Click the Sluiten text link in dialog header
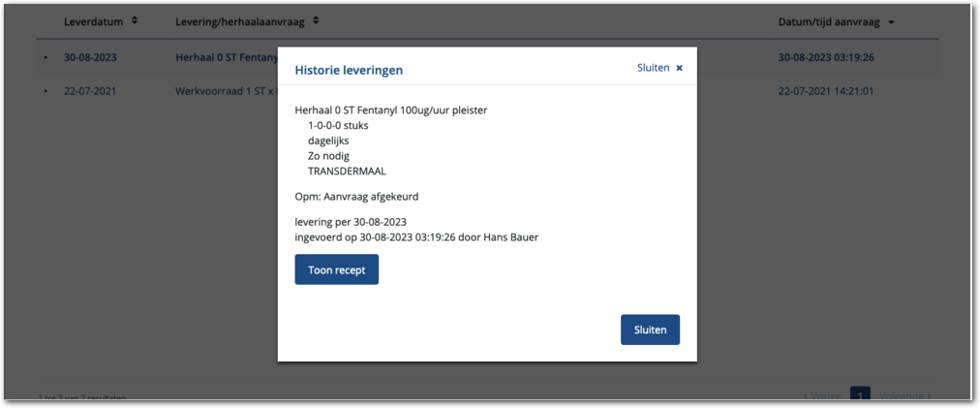 pyautogui.click(x=653, y=68)
